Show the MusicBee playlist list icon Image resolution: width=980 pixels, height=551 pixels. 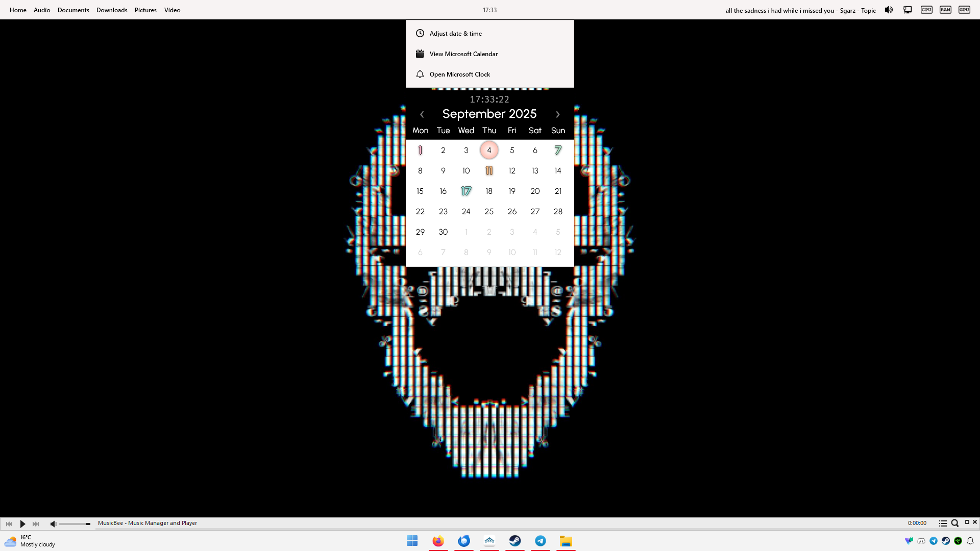tap(943, 523)
